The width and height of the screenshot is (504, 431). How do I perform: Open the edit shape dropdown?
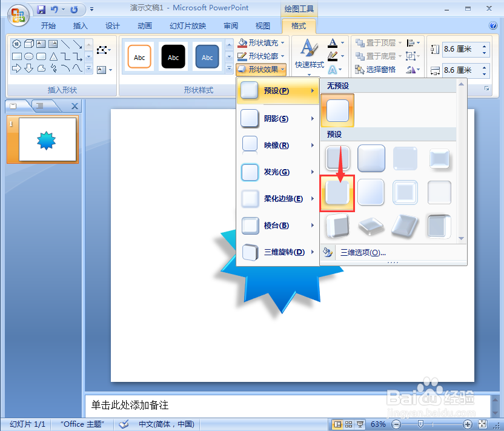(x=104, y=50)
